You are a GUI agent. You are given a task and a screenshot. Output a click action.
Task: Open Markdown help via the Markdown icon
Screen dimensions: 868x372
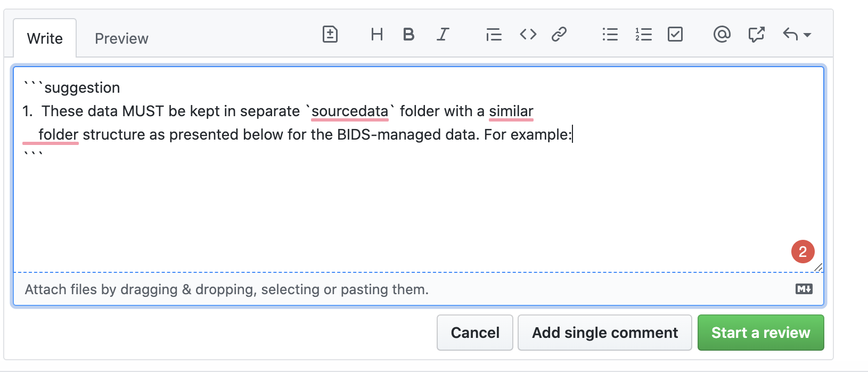804,289
